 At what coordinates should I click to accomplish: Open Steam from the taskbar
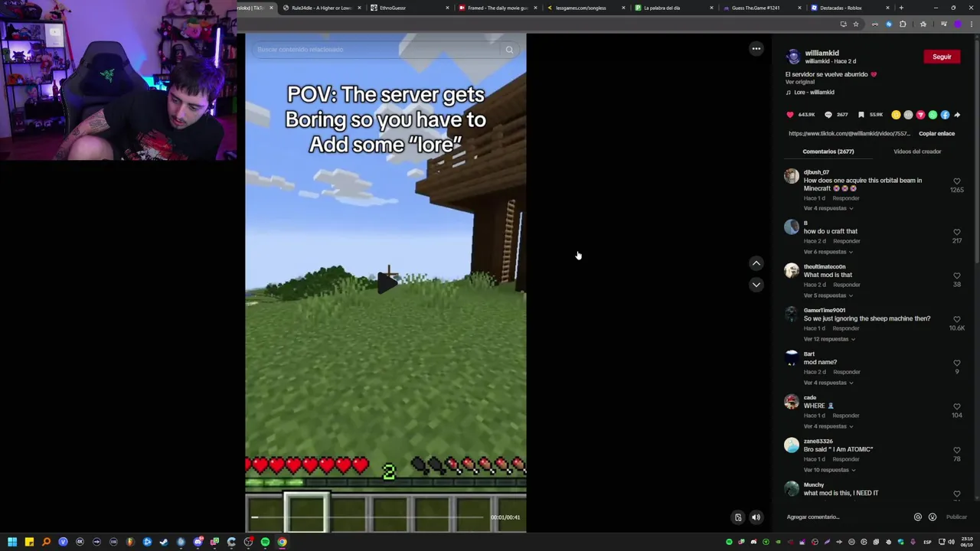click(164, 542)
